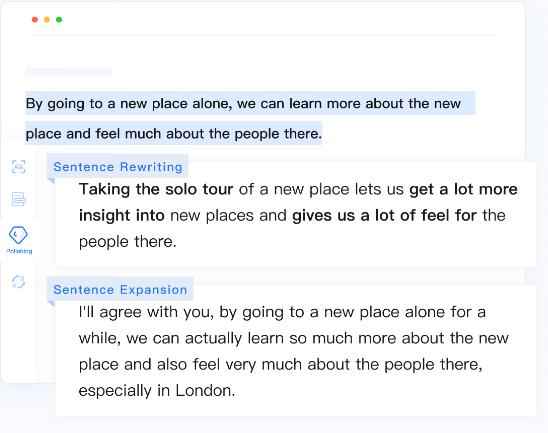Click the bold phrase 'Taking the solo tour'

tap(156, 189)
